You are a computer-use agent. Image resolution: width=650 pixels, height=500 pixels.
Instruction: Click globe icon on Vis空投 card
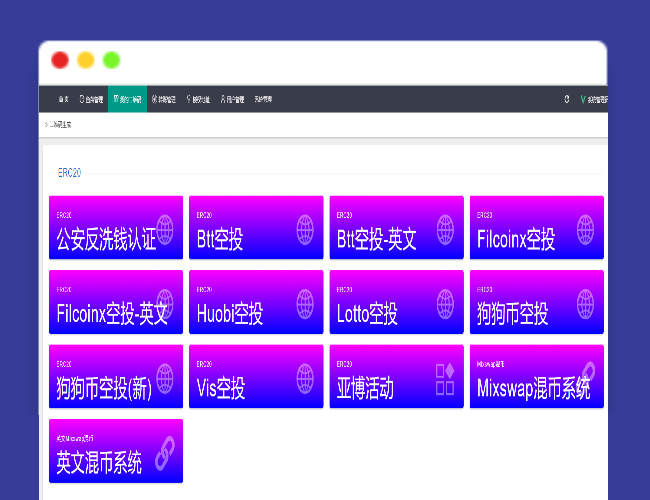point(305,378)
